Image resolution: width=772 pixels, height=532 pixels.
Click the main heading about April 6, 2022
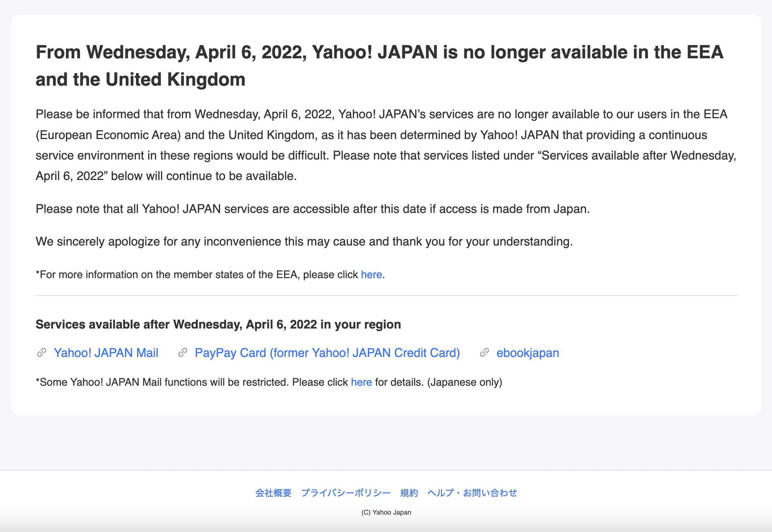(x=380, y=66)
